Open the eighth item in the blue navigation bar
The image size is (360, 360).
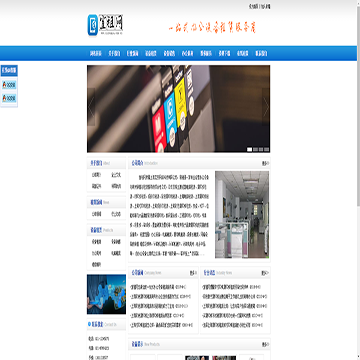click(224, 53)
